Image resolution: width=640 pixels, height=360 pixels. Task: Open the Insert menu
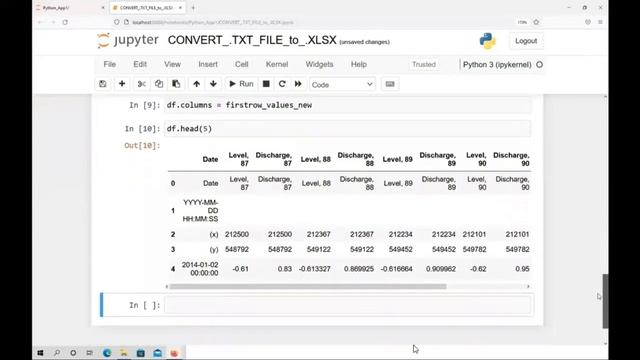pos(208,64)
